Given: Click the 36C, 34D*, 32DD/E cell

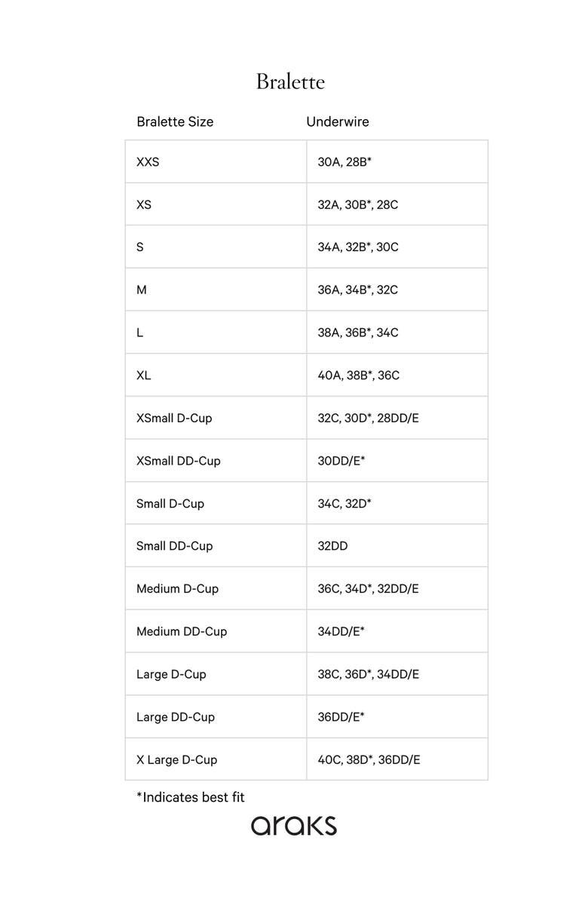Looking at the screenshot, I should (x=368, y=588).
